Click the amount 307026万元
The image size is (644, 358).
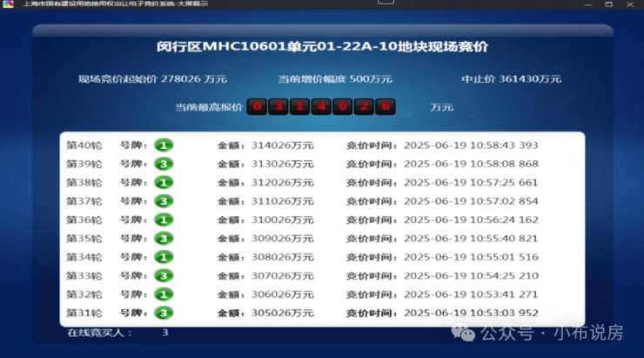pyautogui.click(x=283, y=276)
